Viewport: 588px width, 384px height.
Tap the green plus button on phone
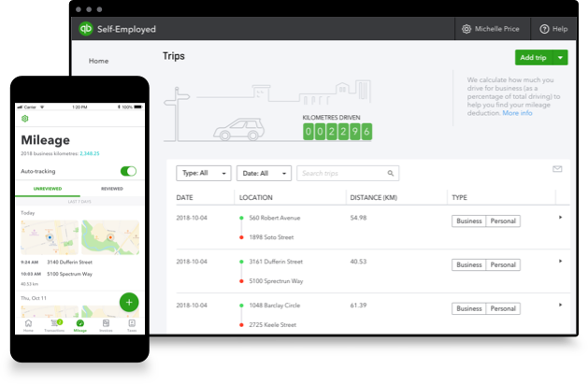(129, 302)
